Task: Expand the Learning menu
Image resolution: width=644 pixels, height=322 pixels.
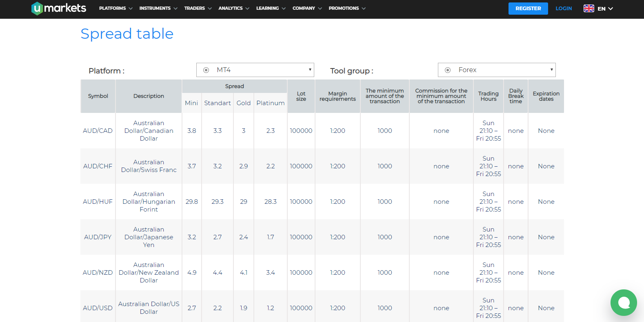Action: pos(271,8)
